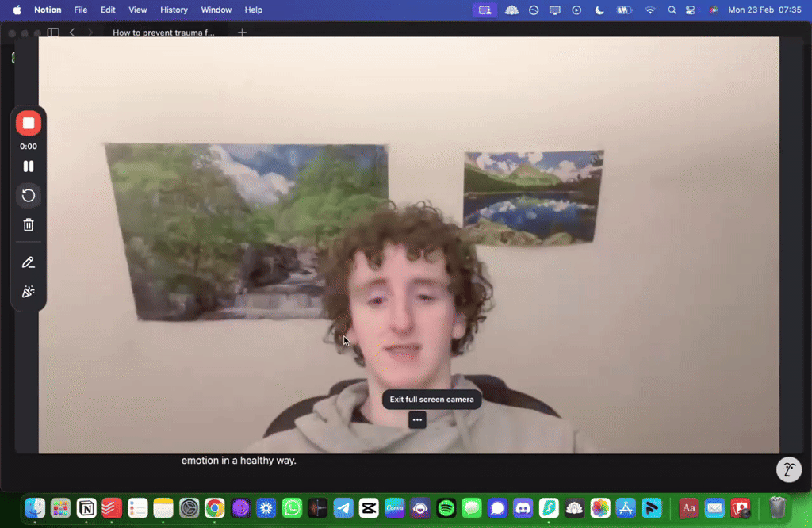Open the Apple menu

coord(17,10)
